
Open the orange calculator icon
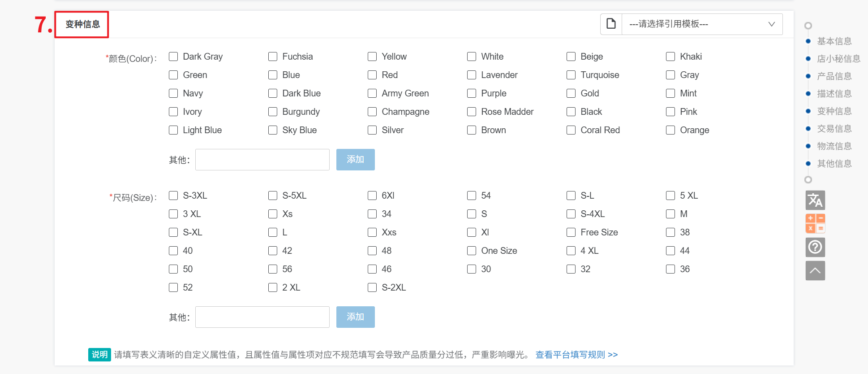pos(815,223)
